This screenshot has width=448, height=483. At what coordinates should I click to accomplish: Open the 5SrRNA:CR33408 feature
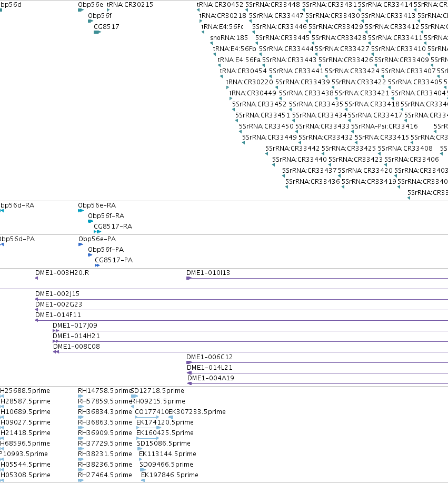click(405, 149)
